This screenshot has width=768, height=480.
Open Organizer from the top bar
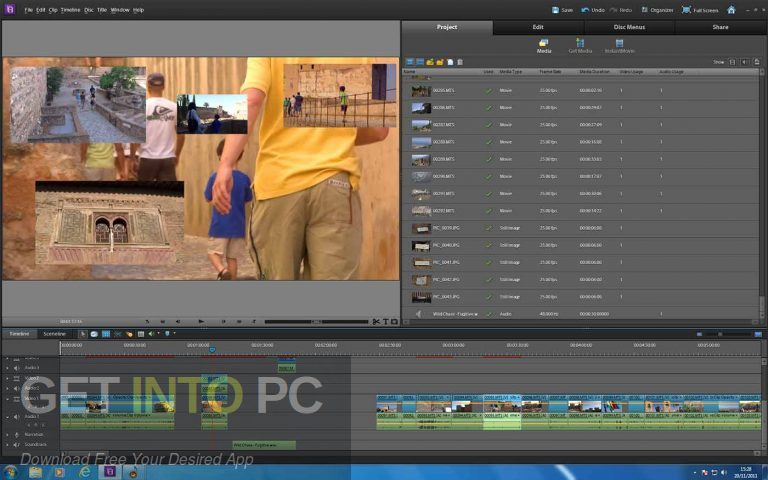point(659,10)
